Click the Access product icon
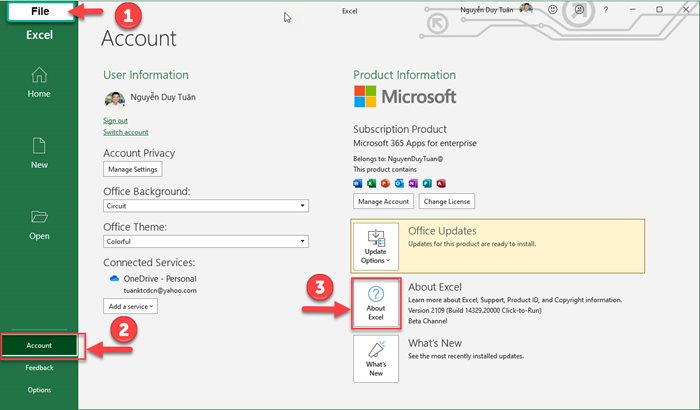Image resolution: width=700 pixels, height=410 pixels. click(x=441, y=184)
